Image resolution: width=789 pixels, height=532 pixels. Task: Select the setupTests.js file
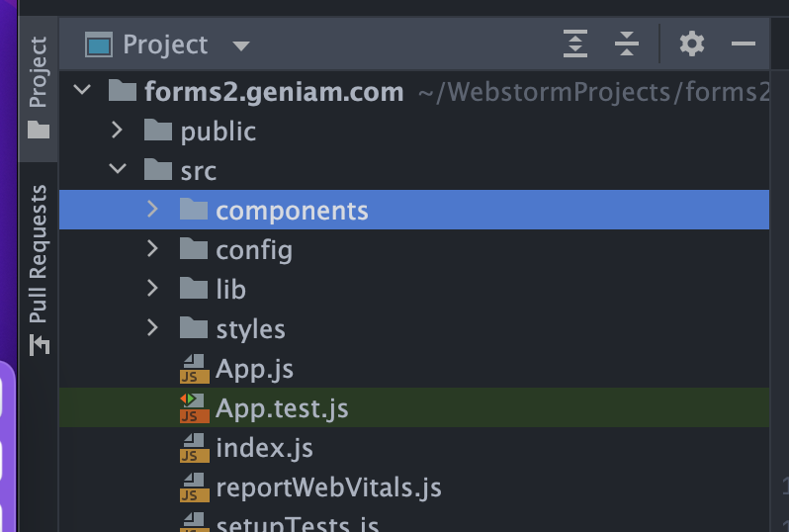coord(297,524)
